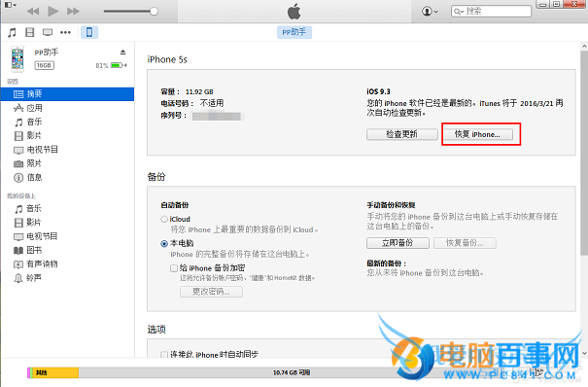Click the vertical scrollbar thumb

tap(584, 153)
